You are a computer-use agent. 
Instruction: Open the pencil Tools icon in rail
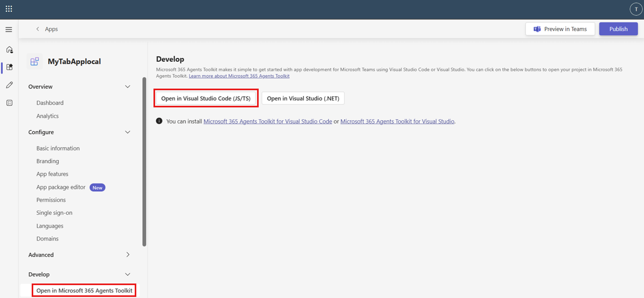point(9,85)
